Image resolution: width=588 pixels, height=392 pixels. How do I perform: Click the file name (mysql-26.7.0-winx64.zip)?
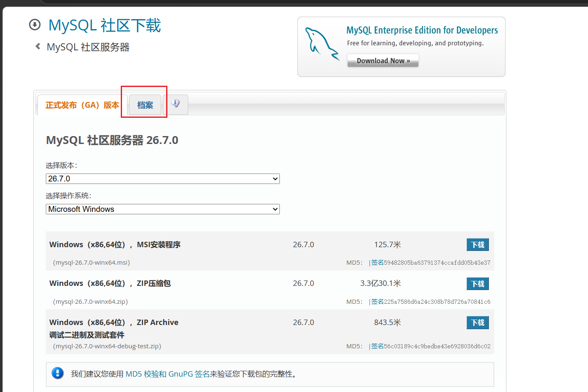point(90,302)
